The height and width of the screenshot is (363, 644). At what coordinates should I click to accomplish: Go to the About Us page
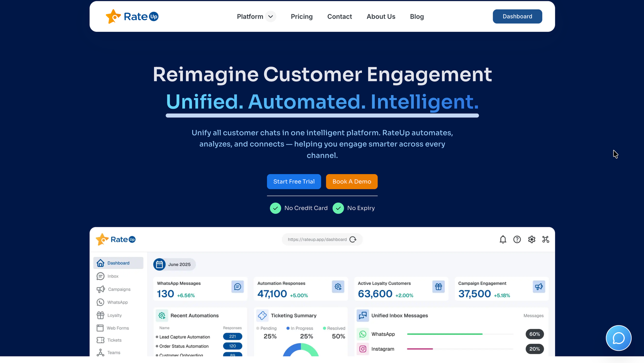coord(381,16)
